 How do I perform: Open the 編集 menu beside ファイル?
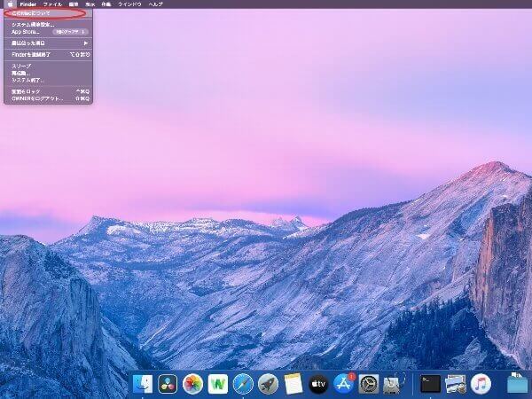pos(74,4)
